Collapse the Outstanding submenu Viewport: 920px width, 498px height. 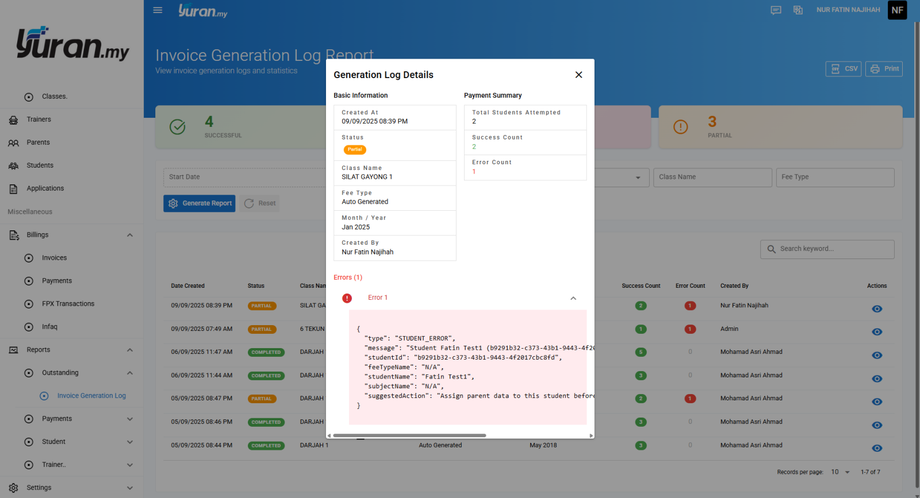pos(130,372)
